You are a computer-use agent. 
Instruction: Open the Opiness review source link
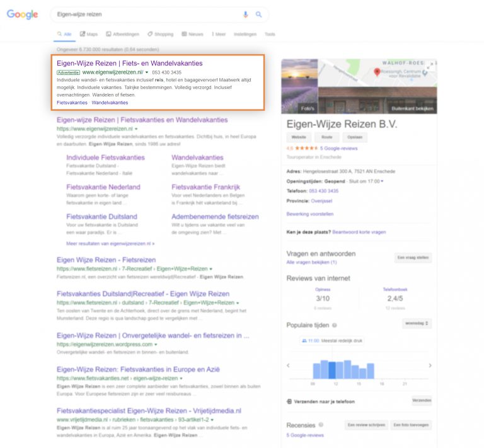coord(323,289)
